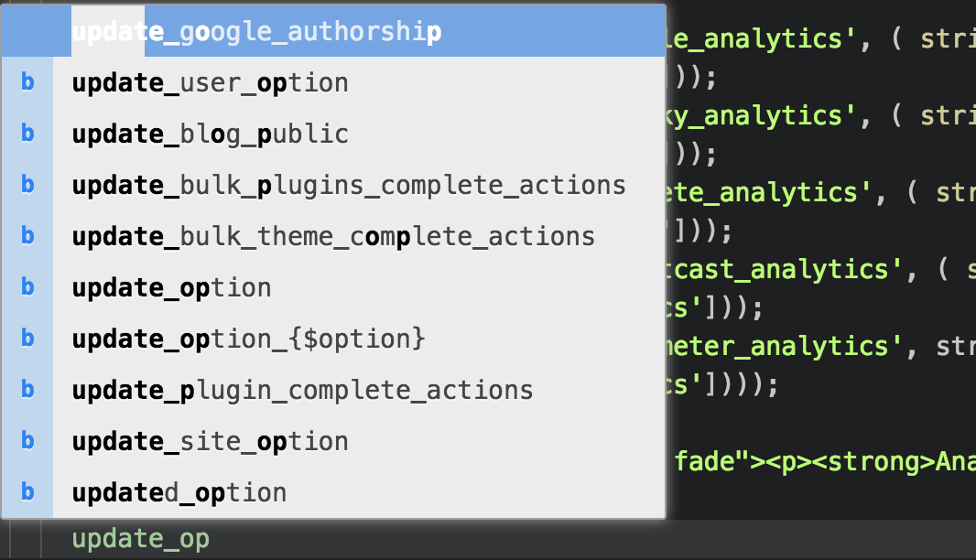The height and width of the screenshot is (560, 976).
Task: Click b icon beside update_plugin_complete_actions
Action: (x=27, y=390)
